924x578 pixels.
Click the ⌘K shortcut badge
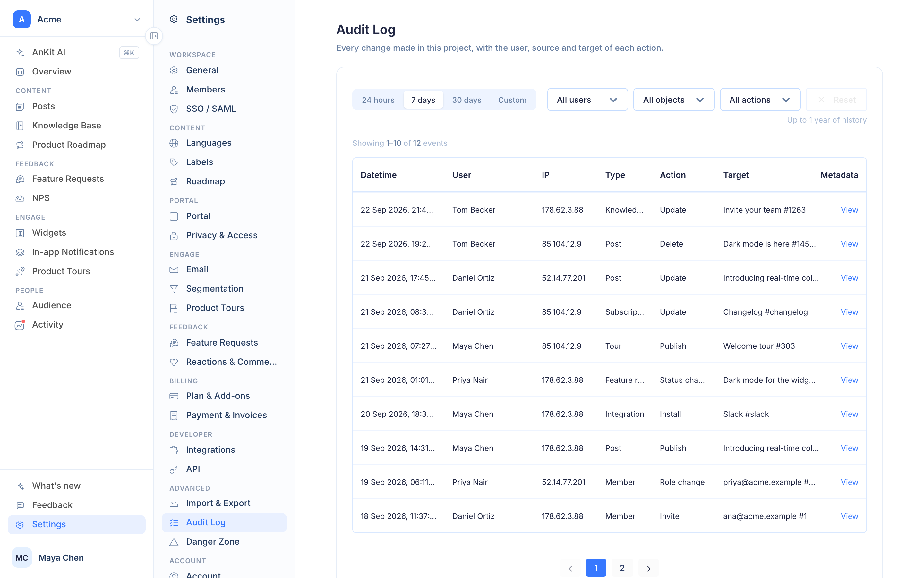(x=129, y=53)
